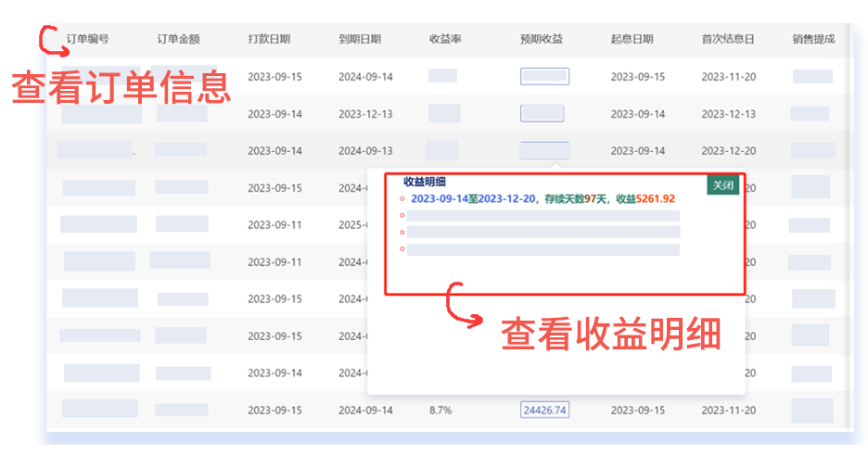Open expected income box for 2023-12-13 maturity row
The height and width of the screenshot is (455, 868).
pyautogui.click(x=542, y=114)
